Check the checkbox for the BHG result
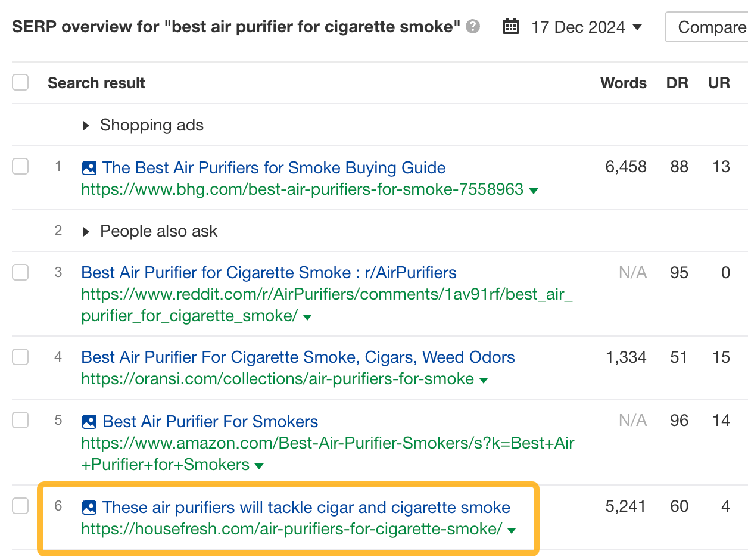 (20, 166)
